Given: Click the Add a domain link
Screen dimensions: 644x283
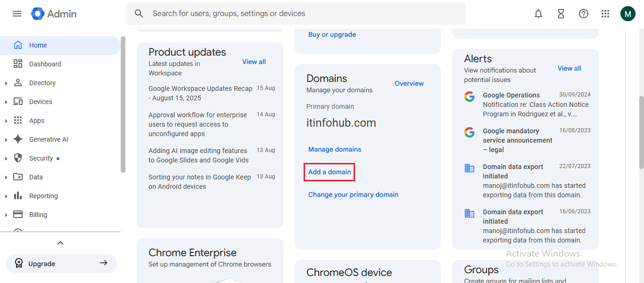Looking at the screenshot, I should (x=330, y=172).
